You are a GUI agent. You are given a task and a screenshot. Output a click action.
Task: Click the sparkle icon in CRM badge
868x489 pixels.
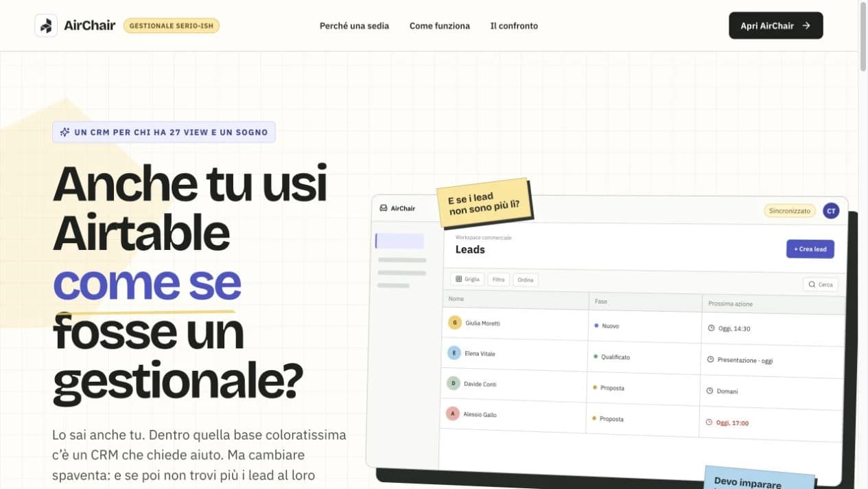(65, 132)
